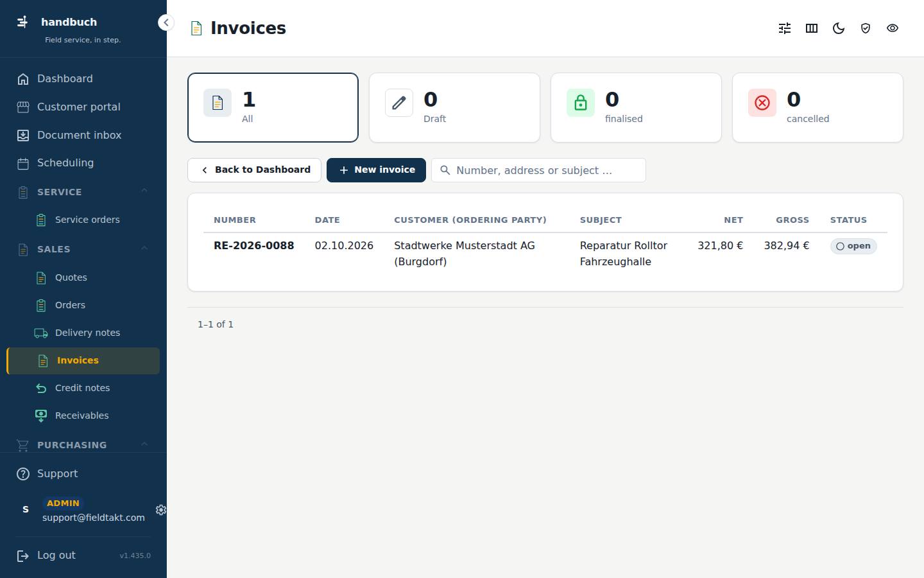The width and height of the screenshot is (924, 578).
Task: Filter by finalised invoices card
Action: click(x=636, y=107)
